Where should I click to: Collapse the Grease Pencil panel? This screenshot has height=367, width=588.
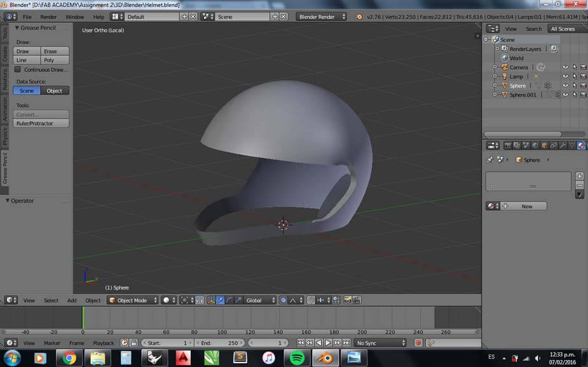coord(17,28)
